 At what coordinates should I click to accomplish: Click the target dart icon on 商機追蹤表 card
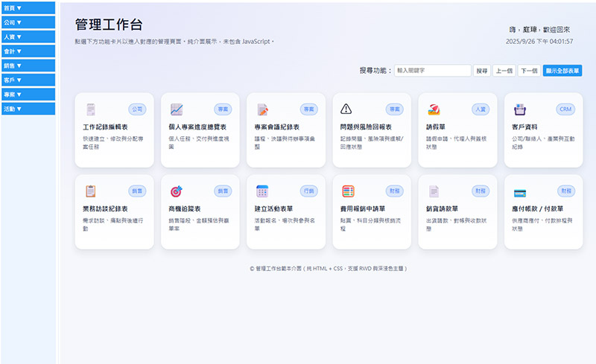(177, 191)
